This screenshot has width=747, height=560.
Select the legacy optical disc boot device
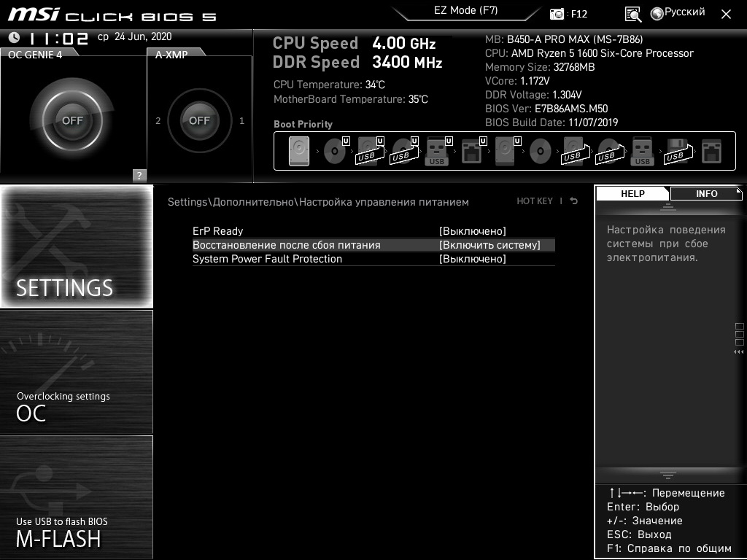pyautogui.click(x=541, y=152)
